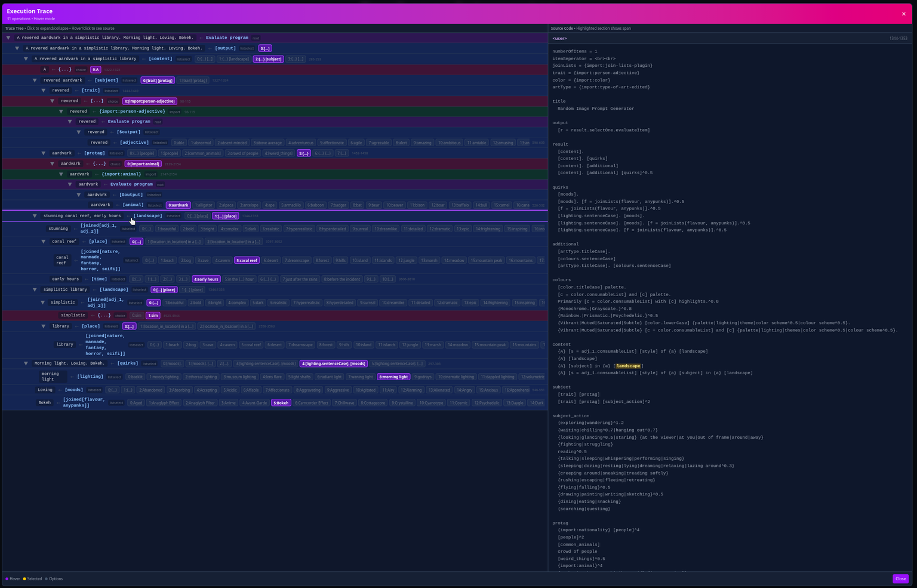
Task: Click 'numberOfItems = 1' source line
Action: [x=574, y=51]
